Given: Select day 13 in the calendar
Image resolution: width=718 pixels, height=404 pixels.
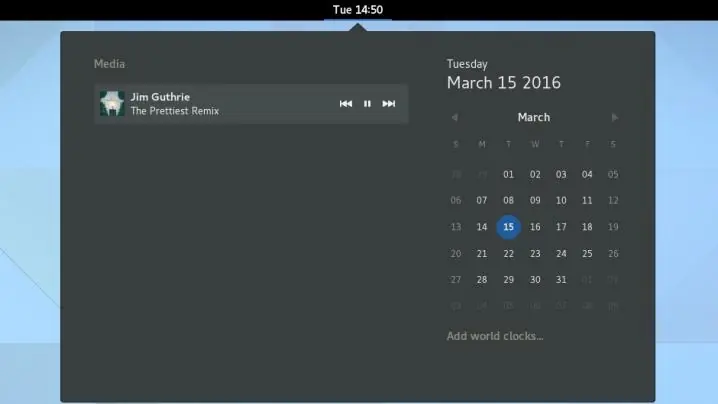Looking at the screenshot, I should point(456,227).
